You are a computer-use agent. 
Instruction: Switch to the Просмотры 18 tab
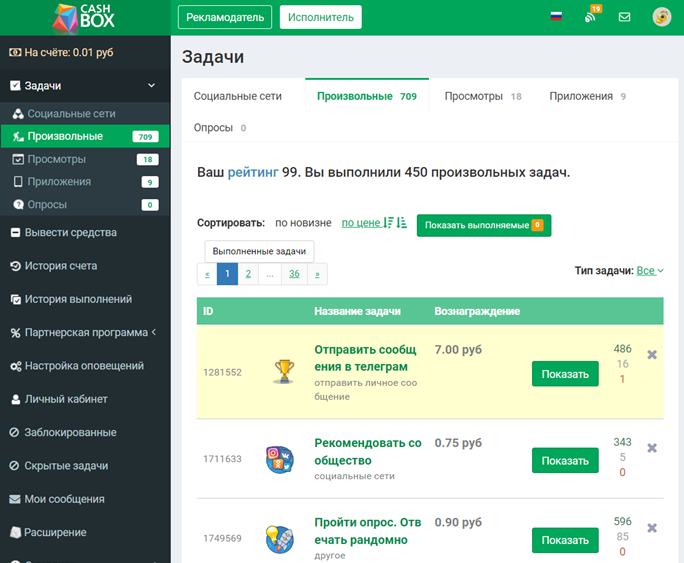(482, 96)
